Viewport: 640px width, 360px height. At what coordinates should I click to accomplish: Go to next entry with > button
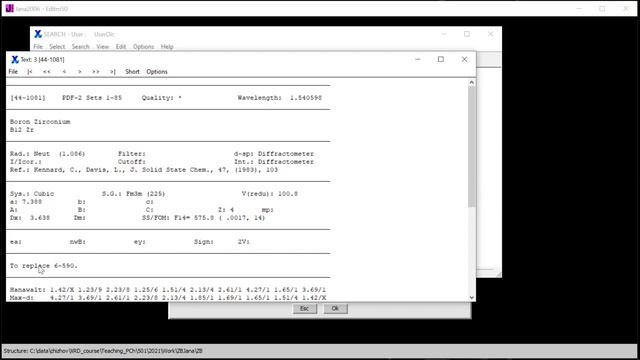(x=80, y=71)
